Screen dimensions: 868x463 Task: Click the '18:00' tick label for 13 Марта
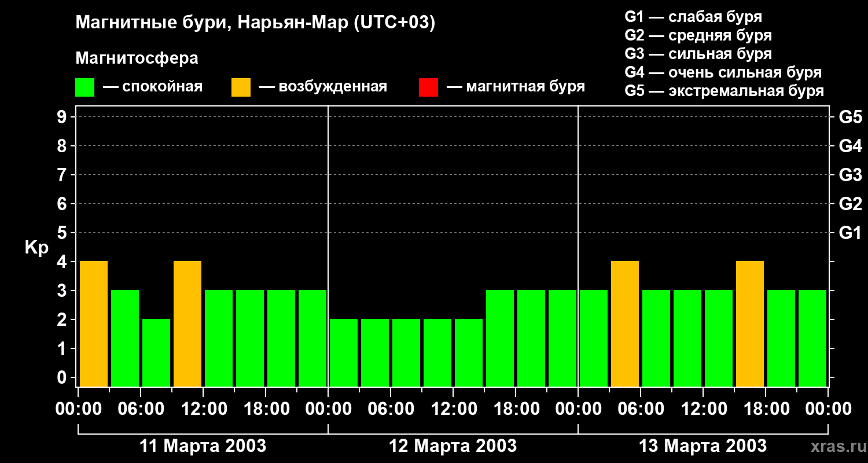point(766,409)
